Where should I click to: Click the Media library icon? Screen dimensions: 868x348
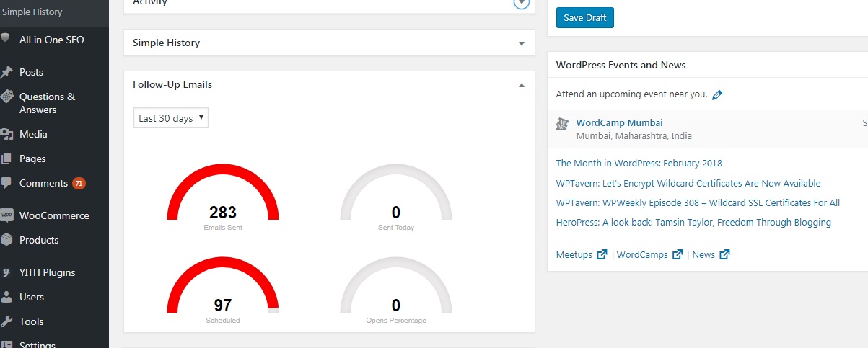[x=6, y=134]
